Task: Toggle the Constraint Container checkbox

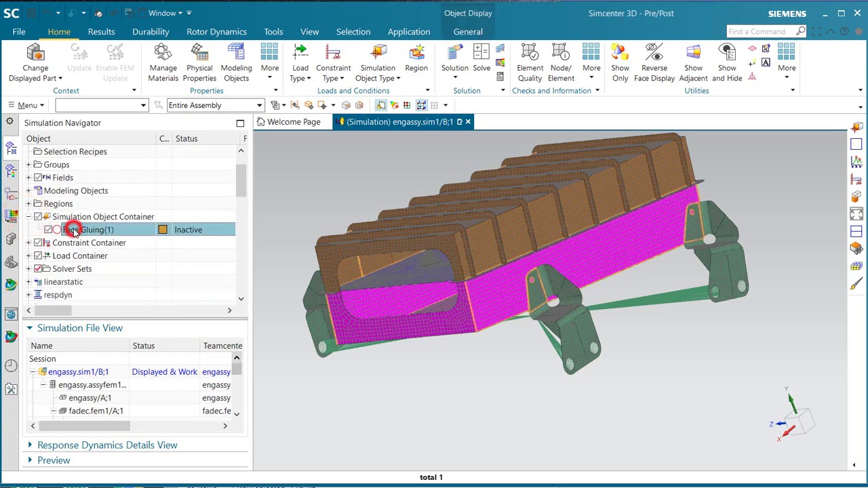Action: (38, 243)
